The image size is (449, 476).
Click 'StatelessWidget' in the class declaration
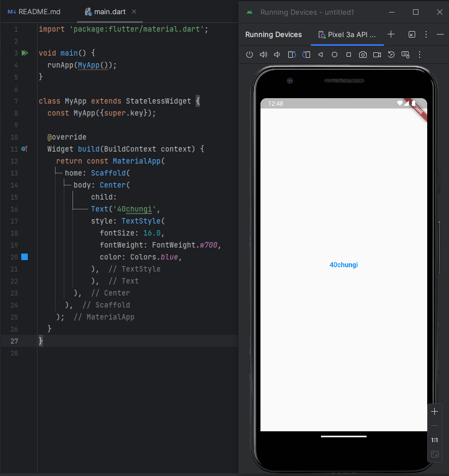pos(159,101)
